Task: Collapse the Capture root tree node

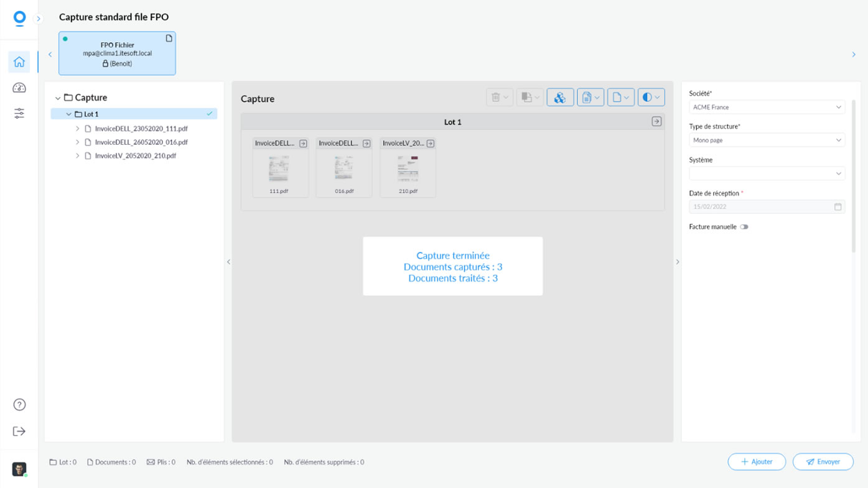Action: pos(58,98)
